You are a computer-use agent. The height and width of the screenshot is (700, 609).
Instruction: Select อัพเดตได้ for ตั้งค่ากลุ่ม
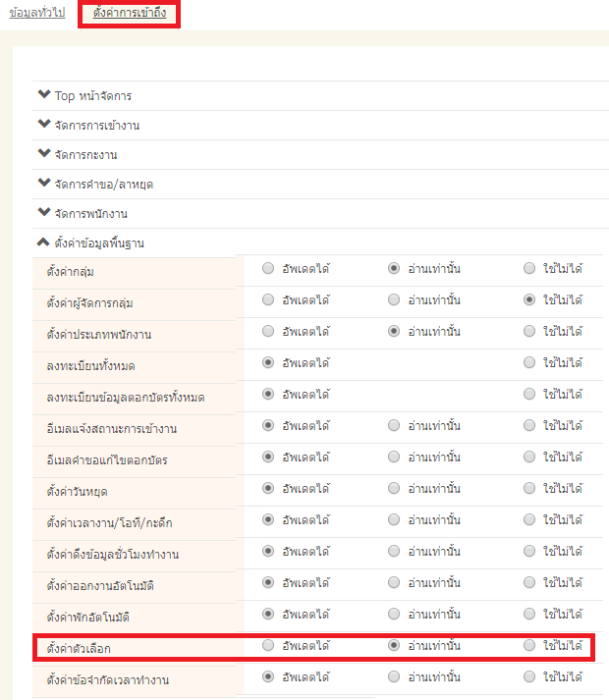[x=268, y=268]
